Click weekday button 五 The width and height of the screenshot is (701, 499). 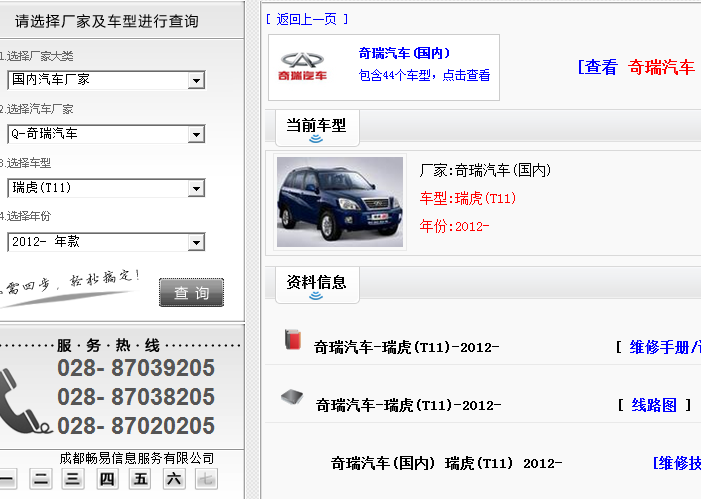pos(140,479)
